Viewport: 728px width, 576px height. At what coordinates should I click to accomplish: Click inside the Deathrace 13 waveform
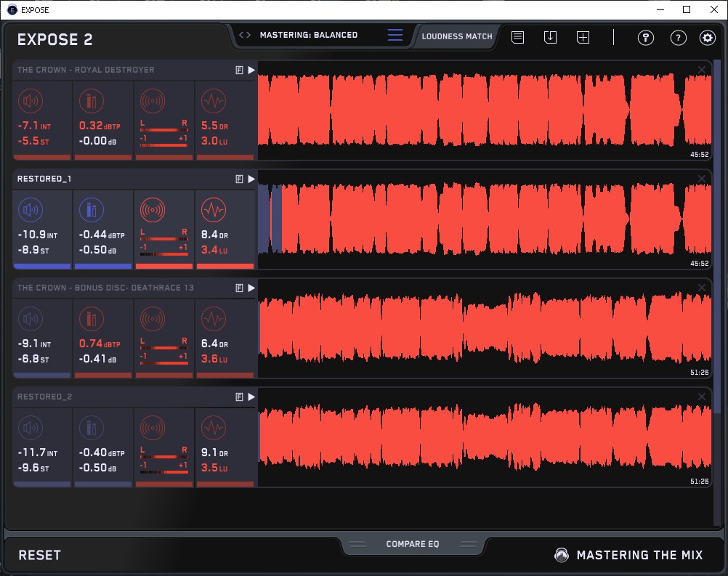click(x=485, y=328)
